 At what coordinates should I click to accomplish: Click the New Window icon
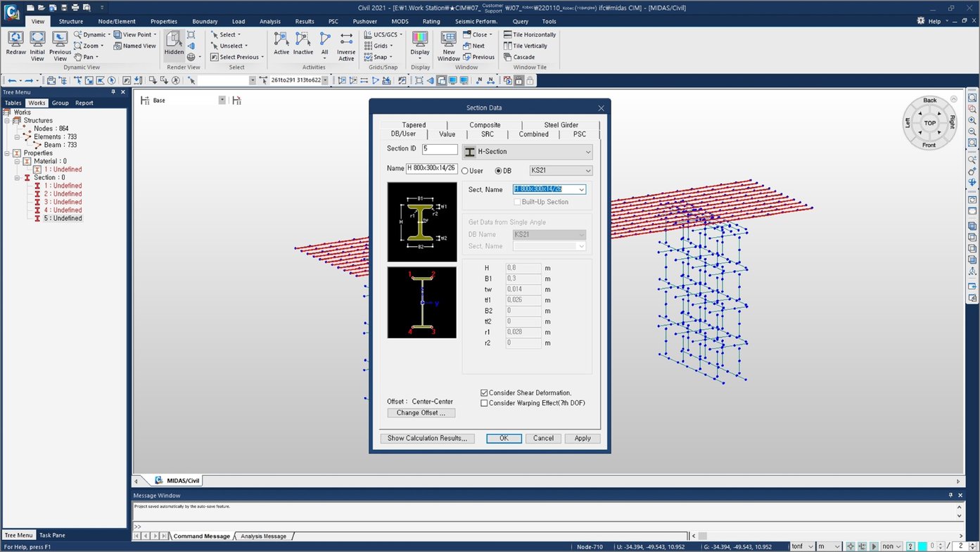[448, 44]
